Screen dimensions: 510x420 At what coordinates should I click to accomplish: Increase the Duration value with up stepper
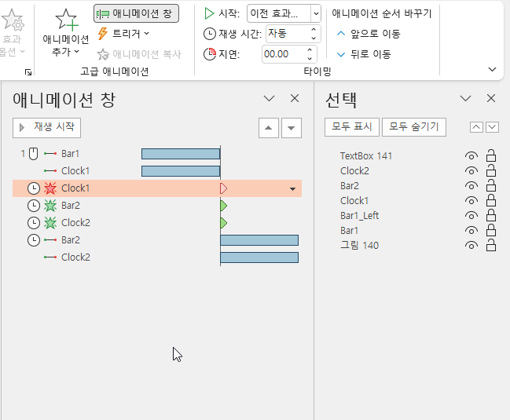coord(314,30)
